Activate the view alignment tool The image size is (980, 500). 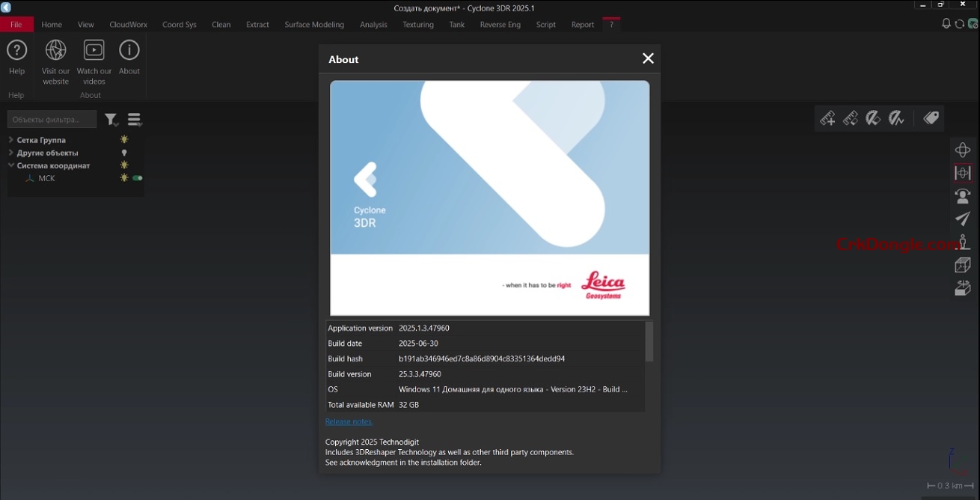pyautogui.click(x=963, y=172)
